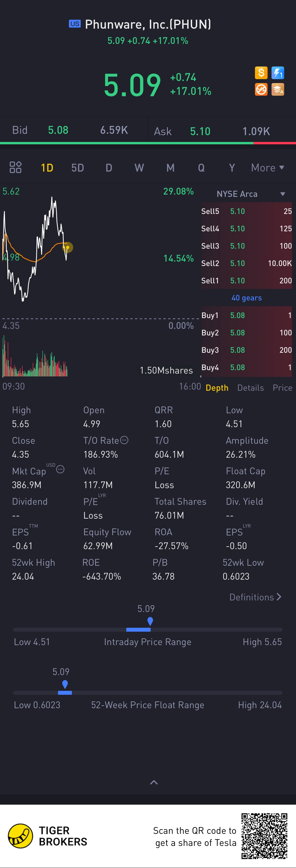Tap the Sell4 order row
This screenshot has width=296, height=868.
click(247, 228)
